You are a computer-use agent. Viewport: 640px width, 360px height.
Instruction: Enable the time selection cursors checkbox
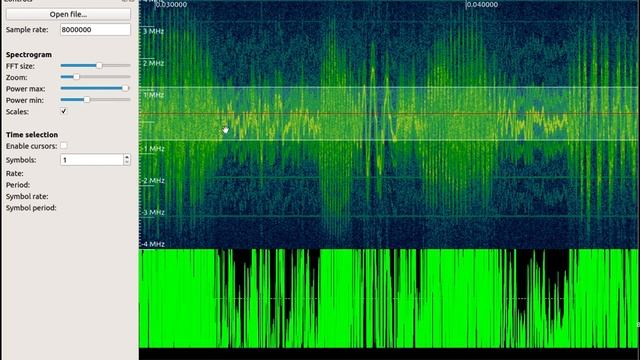(64, 146)
